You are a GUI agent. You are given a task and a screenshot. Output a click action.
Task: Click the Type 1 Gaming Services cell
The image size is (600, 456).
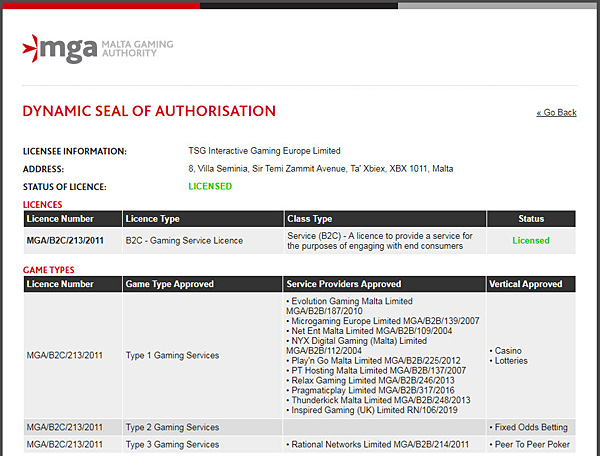pyautogui.click(x=172, y=355)
